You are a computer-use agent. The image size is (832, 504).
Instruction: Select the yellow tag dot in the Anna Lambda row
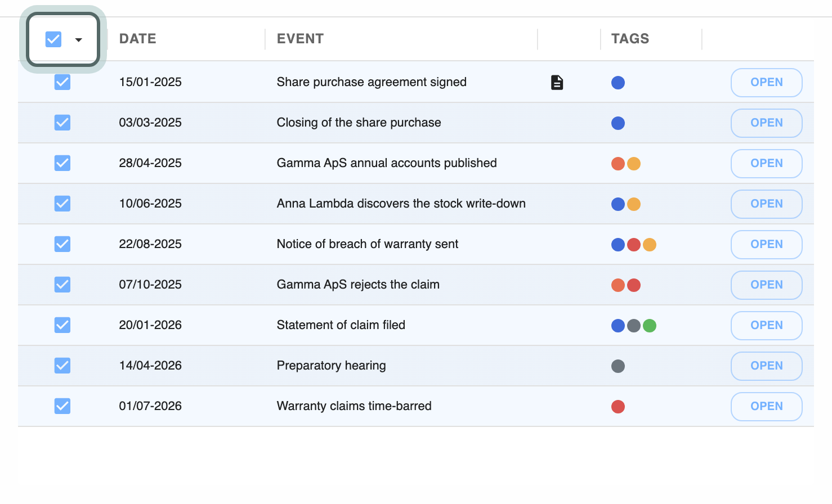(x=634, y=204)
